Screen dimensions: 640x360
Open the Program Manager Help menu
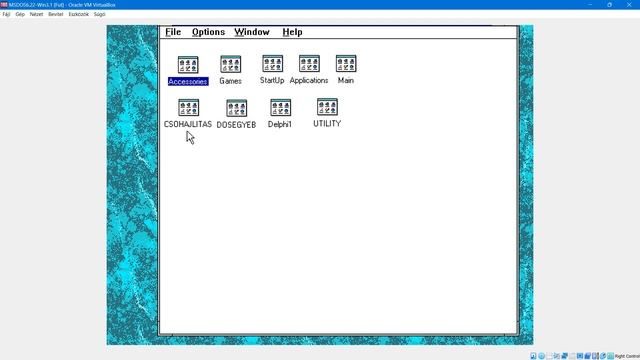[x=292, y=32]
